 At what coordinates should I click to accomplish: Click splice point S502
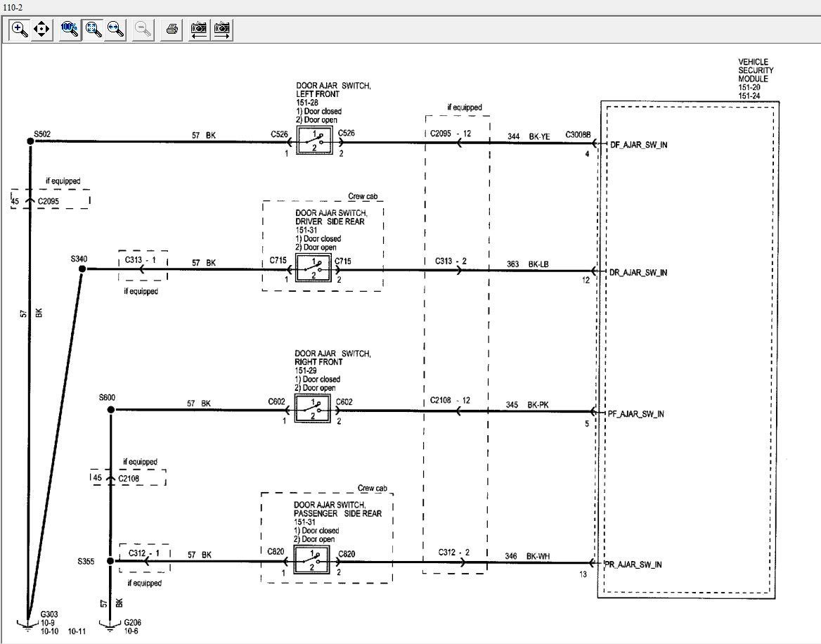click(x=30, y=141)
